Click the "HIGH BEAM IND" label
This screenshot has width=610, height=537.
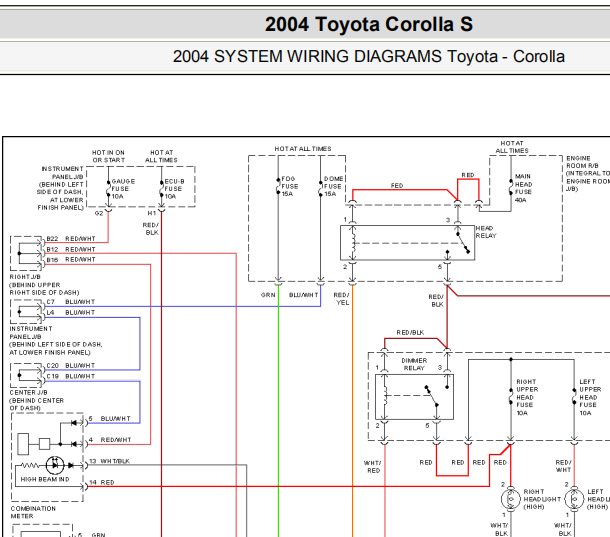[45, 479]
